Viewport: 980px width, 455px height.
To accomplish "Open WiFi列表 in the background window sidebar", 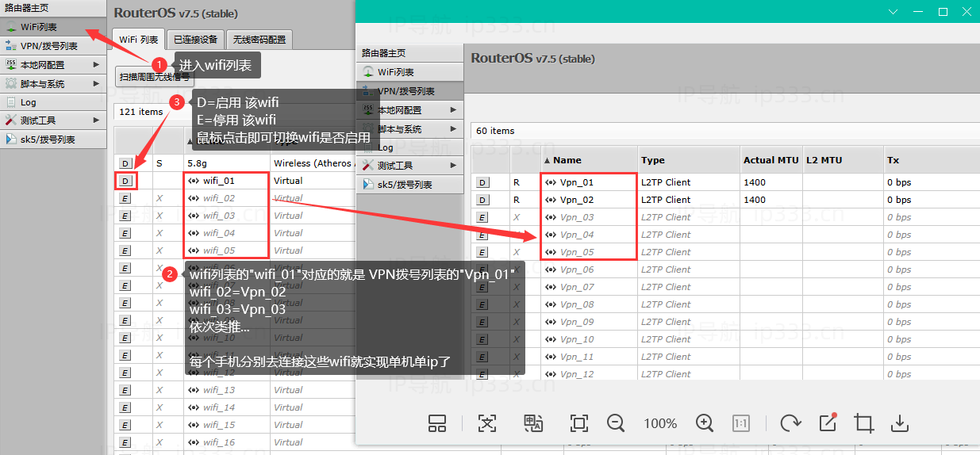I will pos(53,27).
